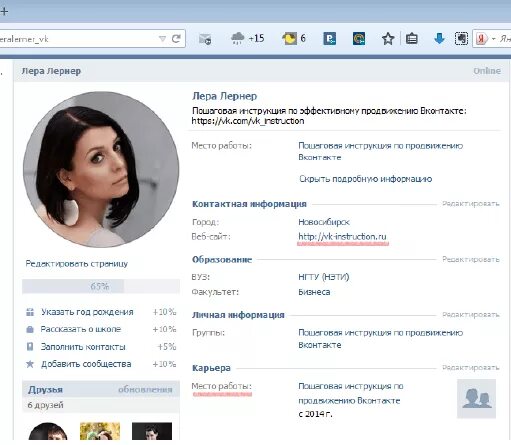Click the school icon beside Рассказать о школе

(30, 329)
